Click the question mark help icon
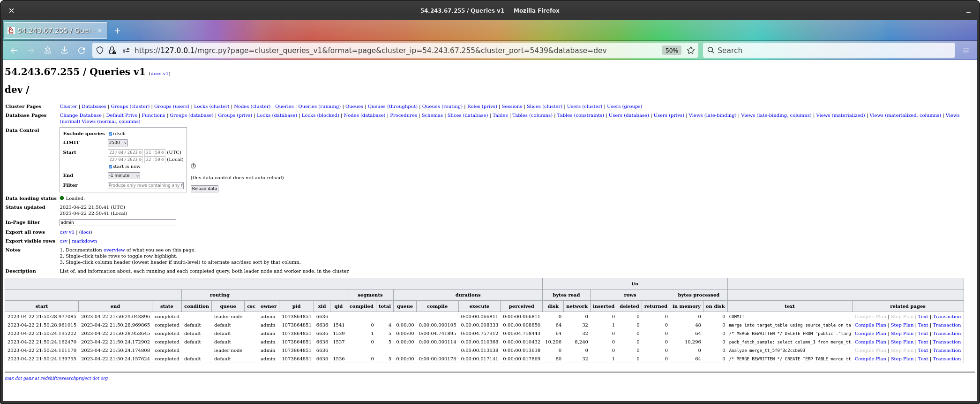This screenshot has height=404, width=980. (x=194, y=166)
